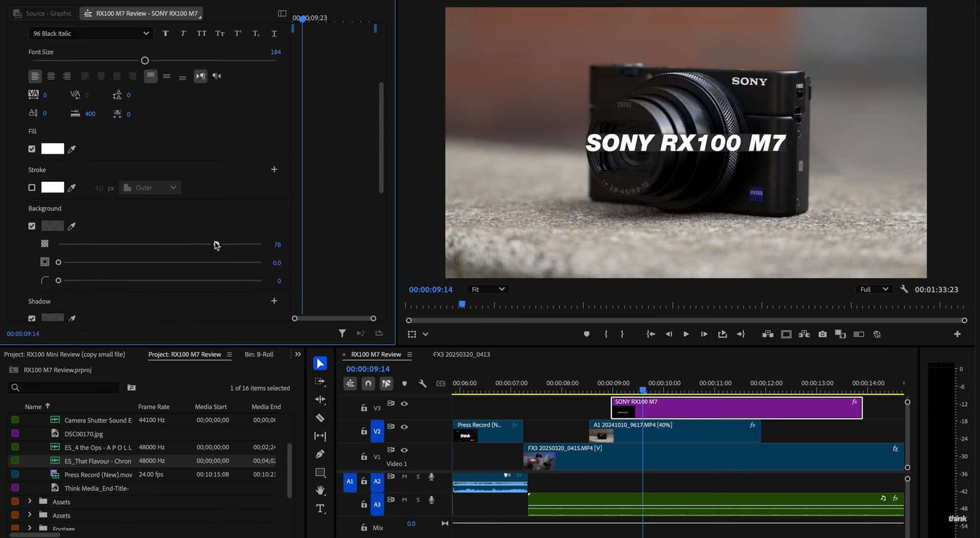Select the Type tool
The height and width of the screenshot is (538, 980).
point(320,508)
